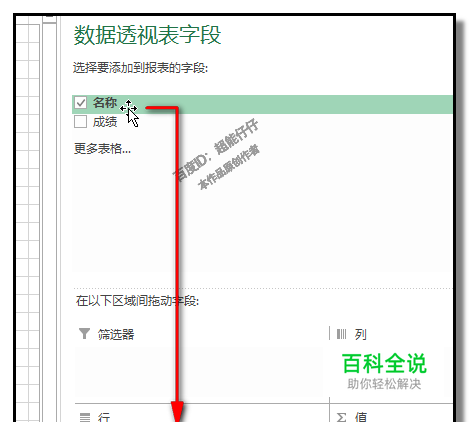The height and width of the screenshot is (422, 469).
Task: Select the 成绩 field label
Action: 105,122
